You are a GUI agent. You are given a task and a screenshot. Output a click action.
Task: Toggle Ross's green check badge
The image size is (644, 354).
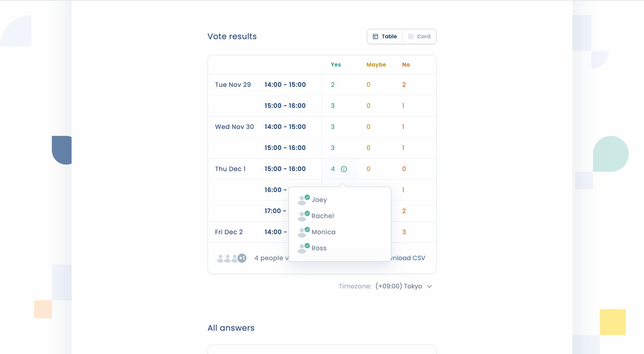tap(307, 245)
